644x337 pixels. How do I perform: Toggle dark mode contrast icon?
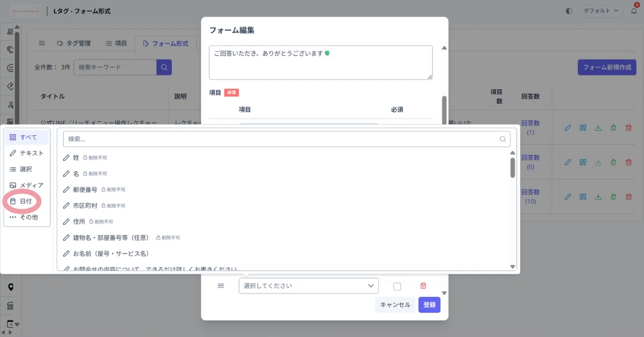pos(569,11)
